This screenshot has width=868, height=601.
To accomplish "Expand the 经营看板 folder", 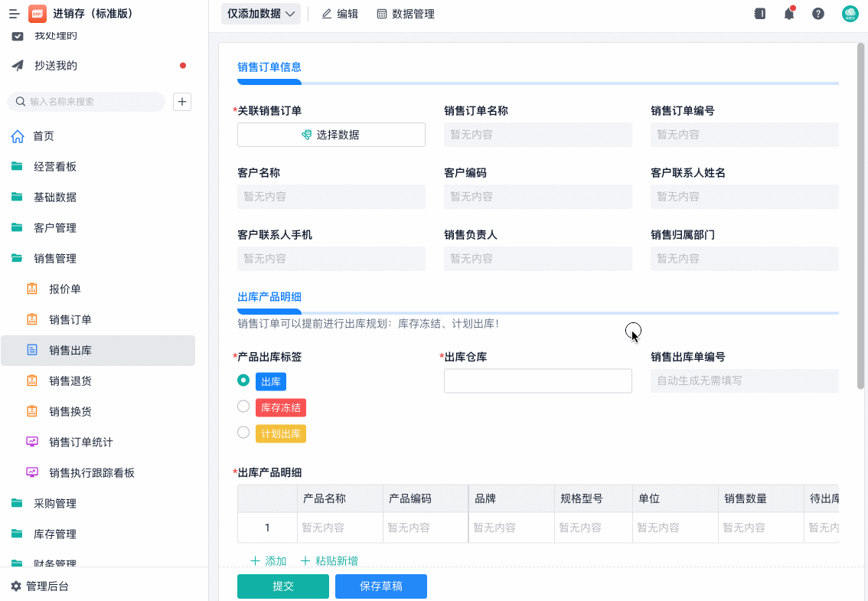I will (98, 167).
